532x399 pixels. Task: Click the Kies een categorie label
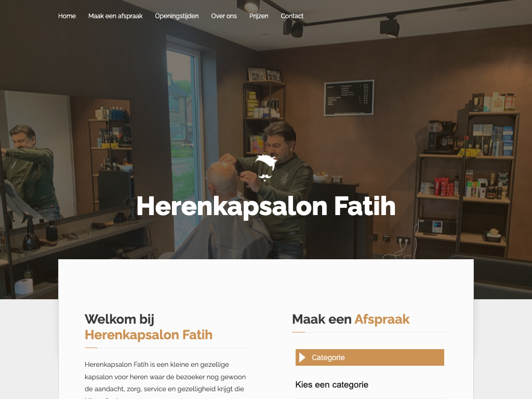(332, 384)
